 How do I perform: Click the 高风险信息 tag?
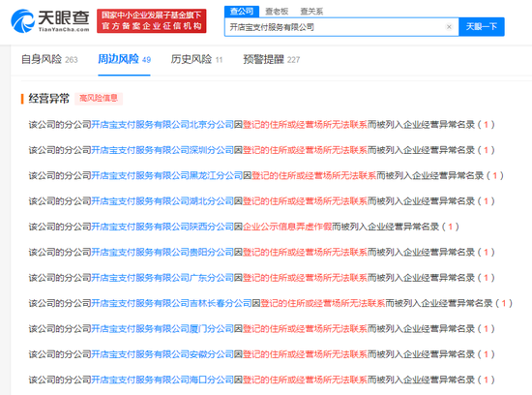pyautogui.click(x=99, y=98)
